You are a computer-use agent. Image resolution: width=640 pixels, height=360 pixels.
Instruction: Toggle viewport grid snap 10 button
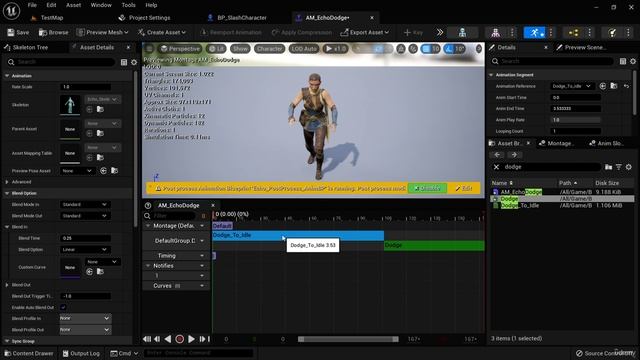[x=430, y=49]
